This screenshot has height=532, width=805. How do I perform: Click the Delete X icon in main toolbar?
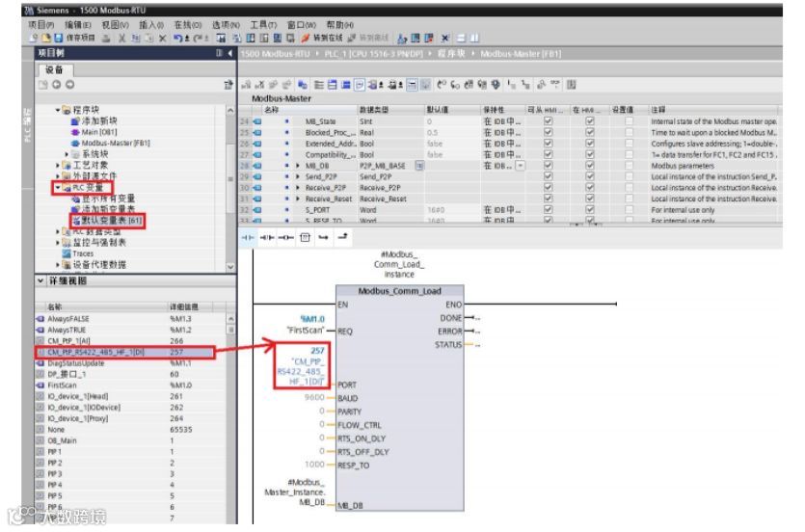pos(162,38)
